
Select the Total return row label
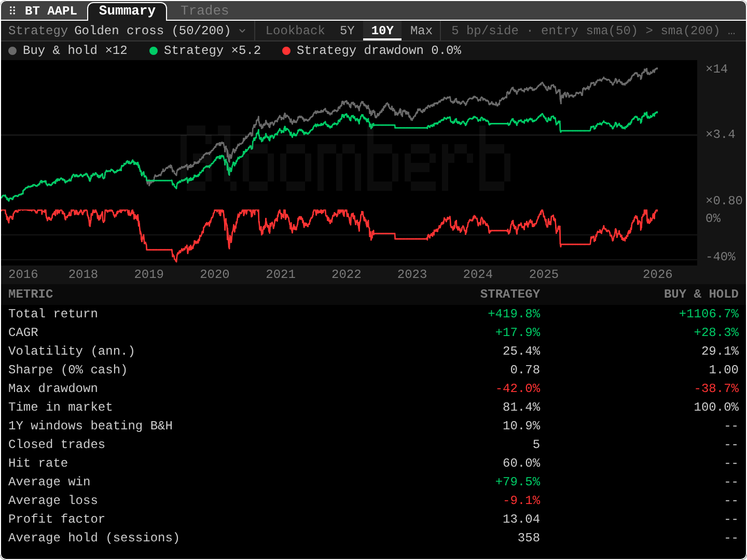(x=53, y=314)
